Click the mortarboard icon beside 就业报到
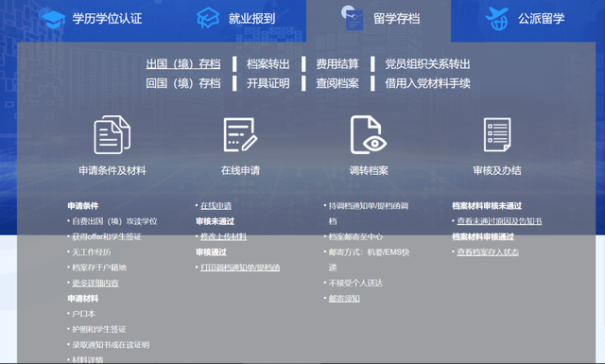Screen dimensions: 605x364 click(208, 18)
